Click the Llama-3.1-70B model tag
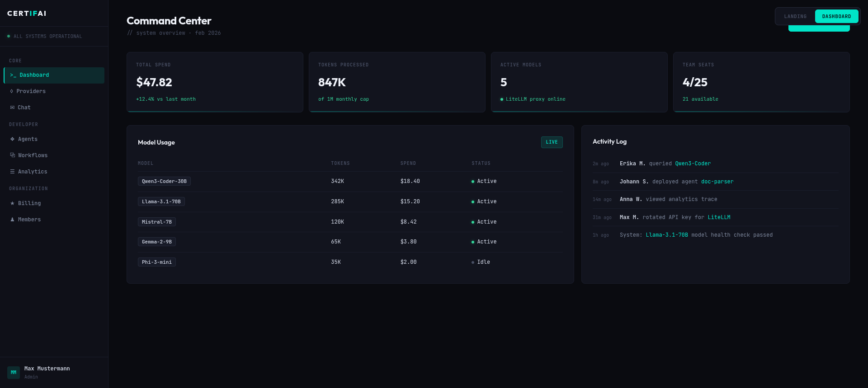 (161, 201)
